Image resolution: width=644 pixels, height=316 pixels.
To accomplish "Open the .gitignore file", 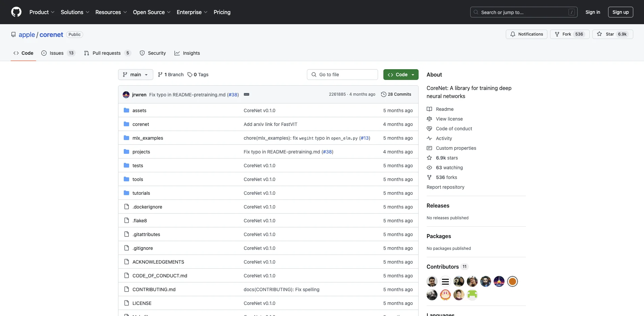I will pos(143,248).
